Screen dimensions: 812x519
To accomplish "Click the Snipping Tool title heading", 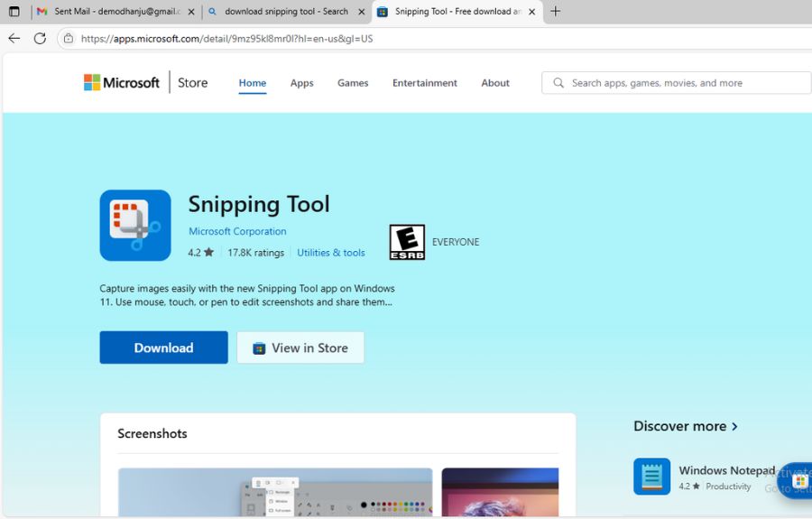I will click(259, 205).
